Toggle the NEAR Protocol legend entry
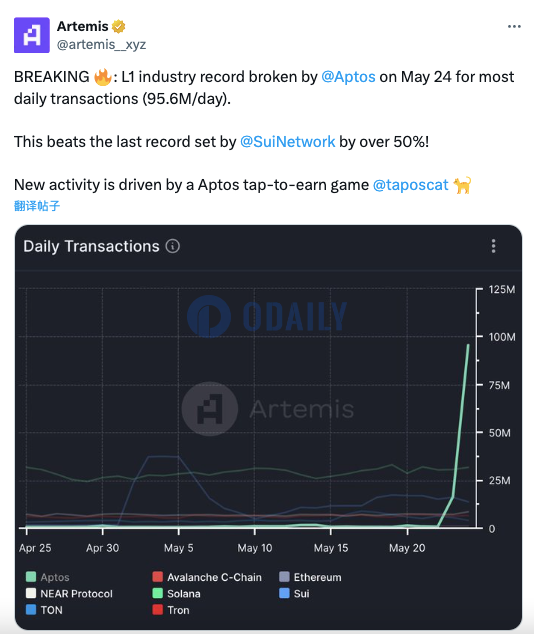The width and height of the screenshot is (534, 634). tap(69, 594)
